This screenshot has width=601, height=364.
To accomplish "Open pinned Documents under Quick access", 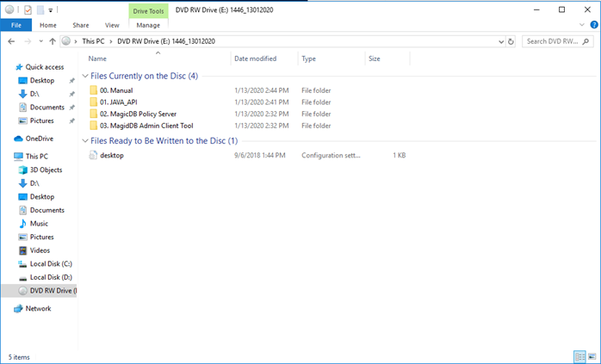I will [x=47, y=108].
